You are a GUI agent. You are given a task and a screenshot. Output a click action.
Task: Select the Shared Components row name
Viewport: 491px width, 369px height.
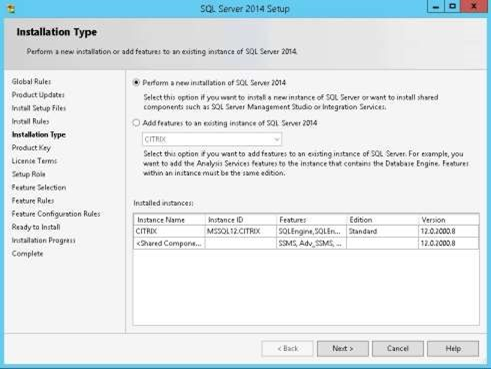169,243
